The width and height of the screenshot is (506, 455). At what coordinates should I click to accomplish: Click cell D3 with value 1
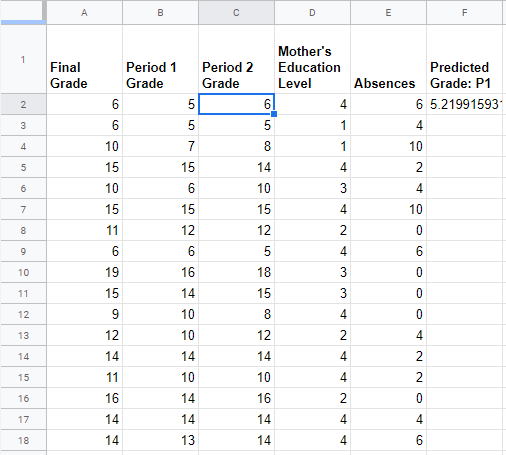click(312, 125)
